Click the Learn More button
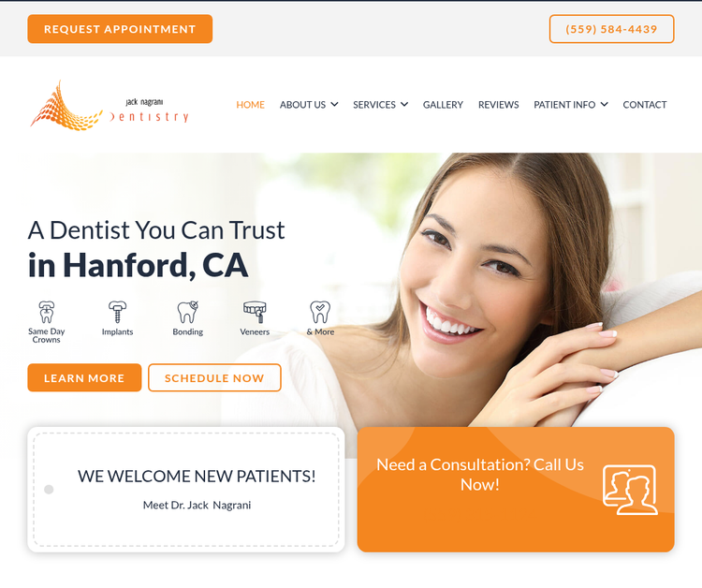This screenshot has width=702, height=588. 84,378
